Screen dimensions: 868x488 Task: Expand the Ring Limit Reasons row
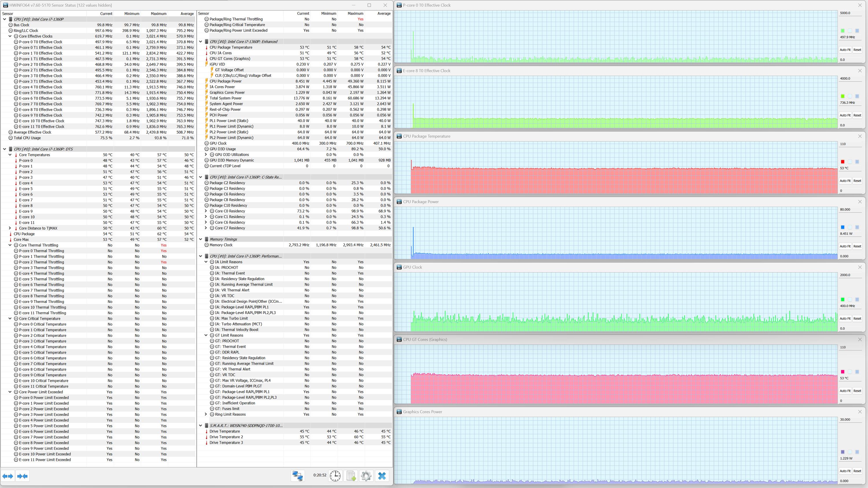(206, 414)
